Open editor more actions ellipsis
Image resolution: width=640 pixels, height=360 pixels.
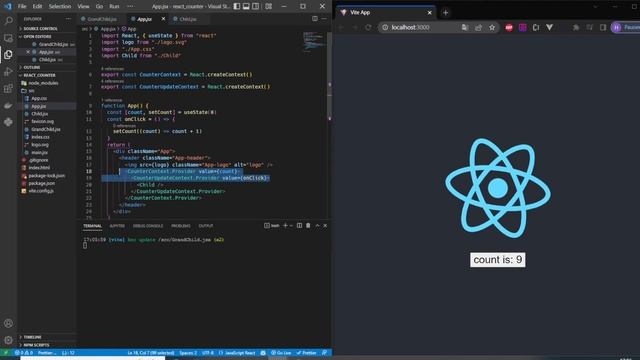(324, 18)
